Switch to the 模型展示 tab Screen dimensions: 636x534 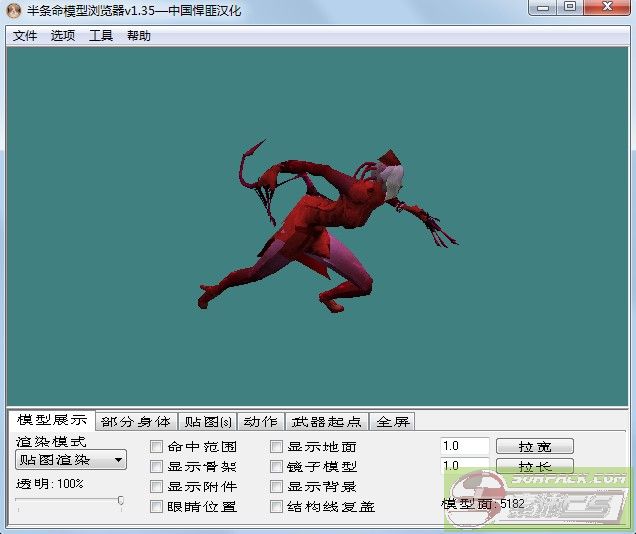click(x=52, y=420)
